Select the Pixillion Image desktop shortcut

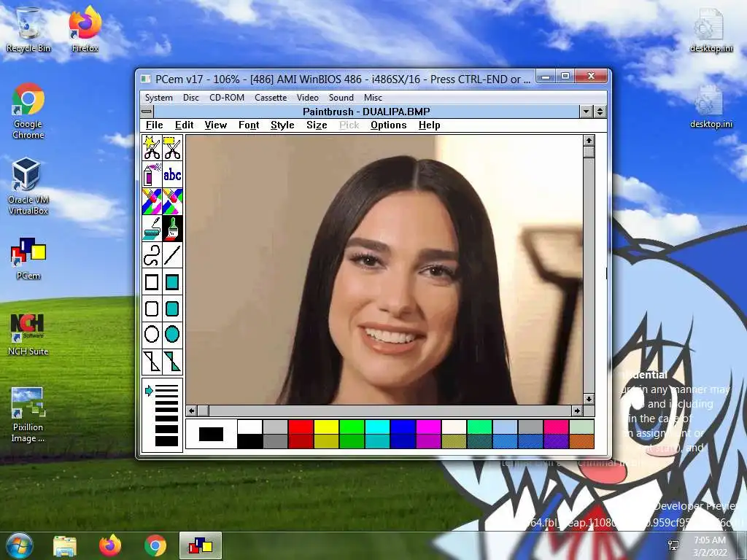tap(28, 415)
